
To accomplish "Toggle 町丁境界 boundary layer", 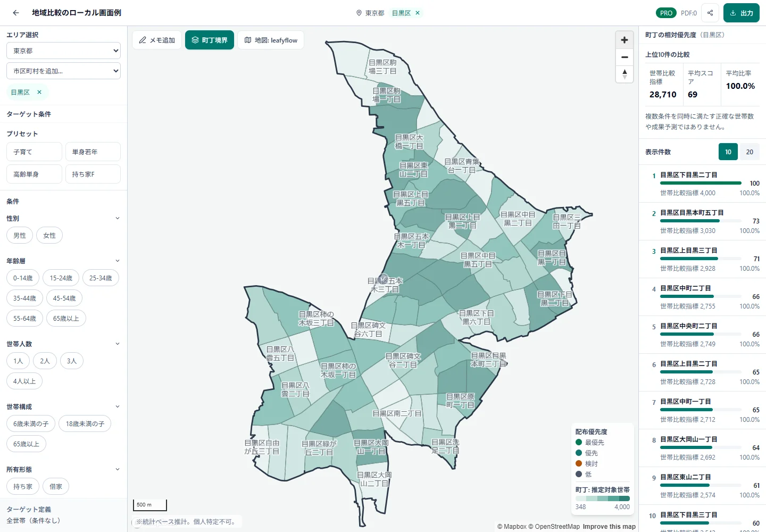I will click(210, 40).
